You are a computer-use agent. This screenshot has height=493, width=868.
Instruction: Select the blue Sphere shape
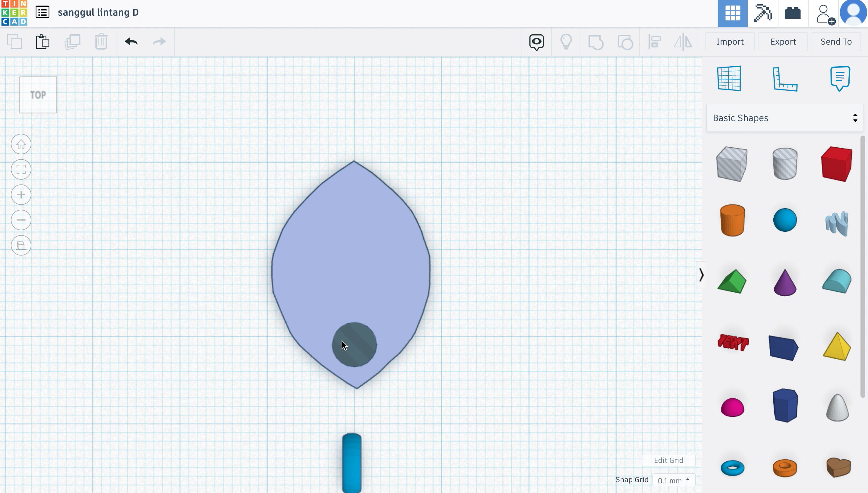pos(785,220)
